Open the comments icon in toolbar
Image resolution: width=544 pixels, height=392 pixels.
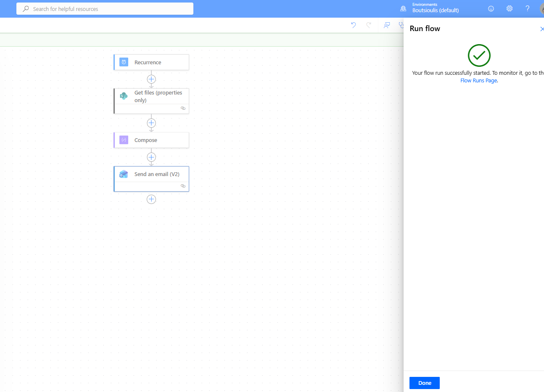(x=387, y=25)
